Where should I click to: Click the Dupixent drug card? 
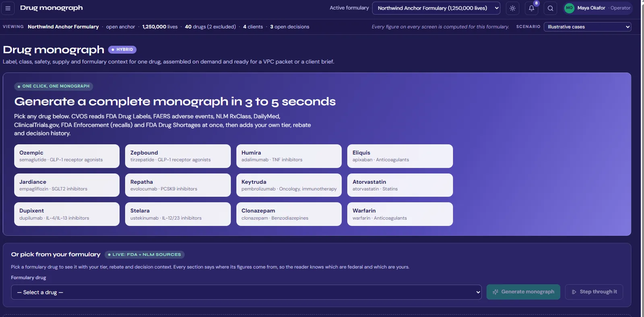(x=67, y=214)
